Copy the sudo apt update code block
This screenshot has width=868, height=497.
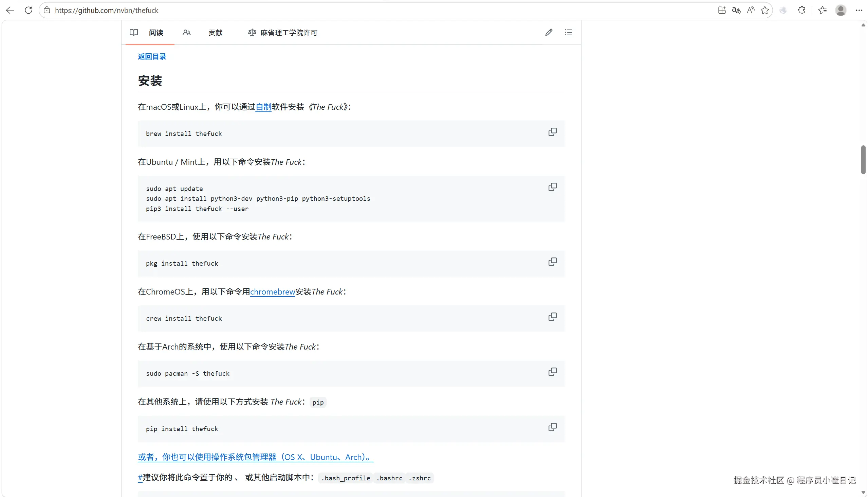(552, 187)
